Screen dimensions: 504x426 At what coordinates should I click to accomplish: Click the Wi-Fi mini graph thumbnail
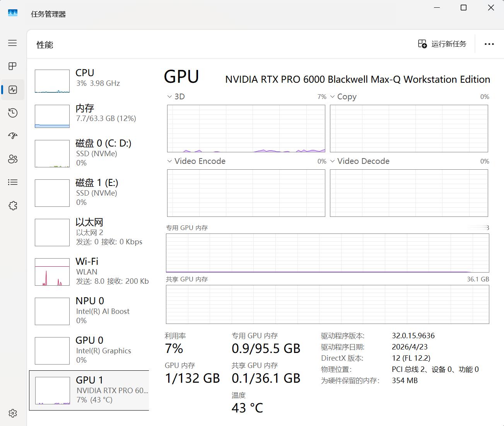[52, 272]
